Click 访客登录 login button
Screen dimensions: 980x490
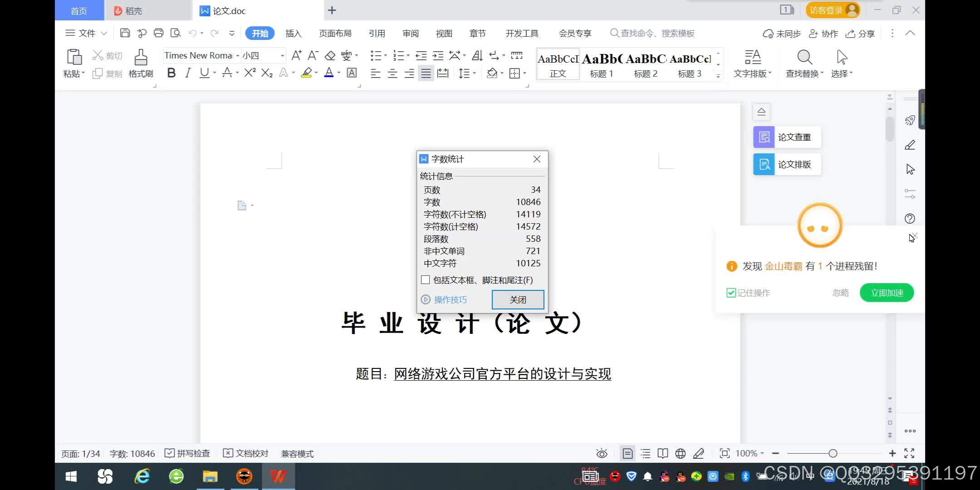click(833, 10)
